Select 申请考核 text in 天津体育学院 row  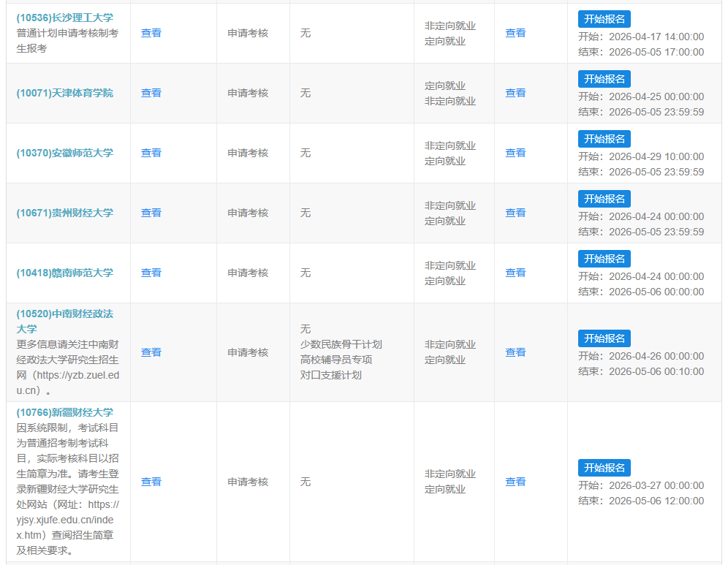[x=248, y=93]
